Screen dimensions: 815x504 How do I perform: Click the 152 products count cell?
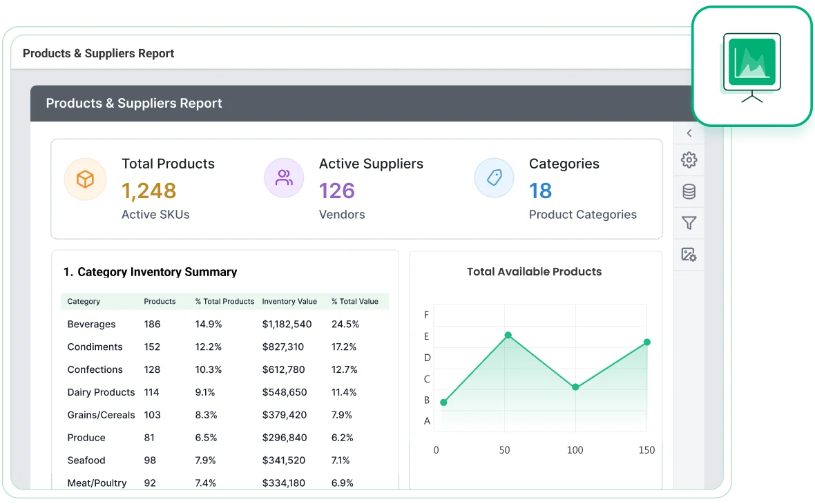(x=152, y=347)
